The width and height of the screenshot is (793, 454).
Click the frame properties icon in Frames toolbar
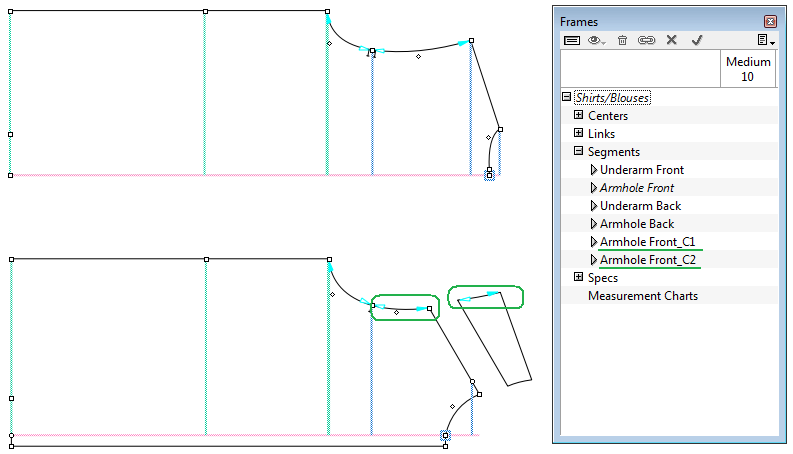coord(572,40)
